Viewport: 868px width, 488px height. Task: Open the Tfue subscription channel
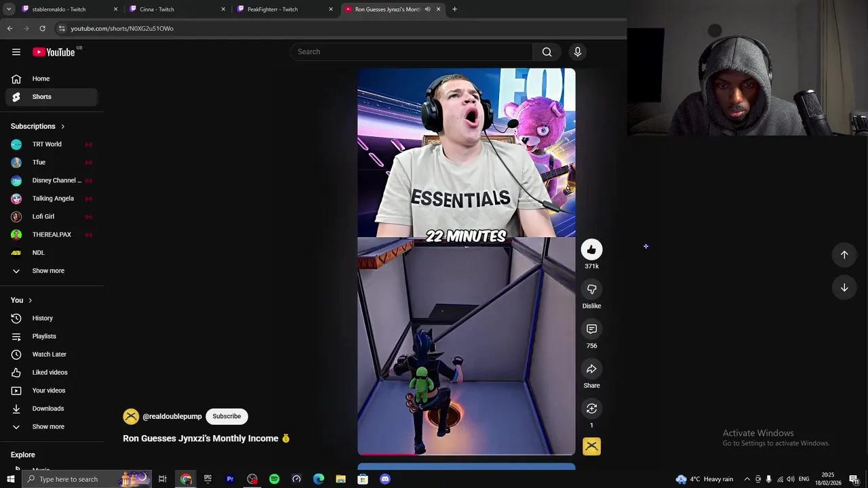tap(52, 163)
